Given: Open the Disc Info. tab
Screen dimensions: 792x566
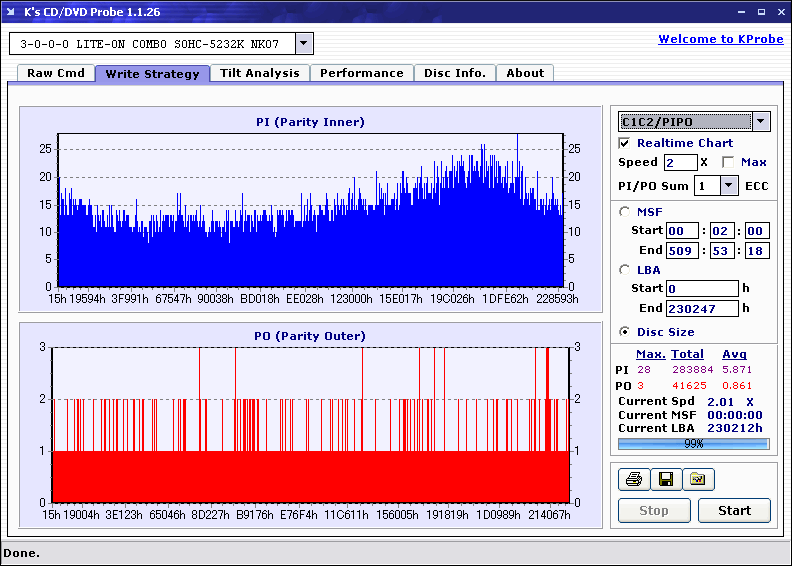Looking at the screenshot, I should (455, 73).
